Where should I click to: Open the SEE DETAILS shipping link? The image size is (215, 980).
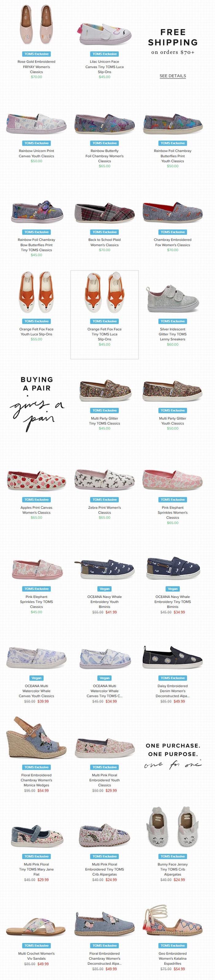tap(172, 76)
